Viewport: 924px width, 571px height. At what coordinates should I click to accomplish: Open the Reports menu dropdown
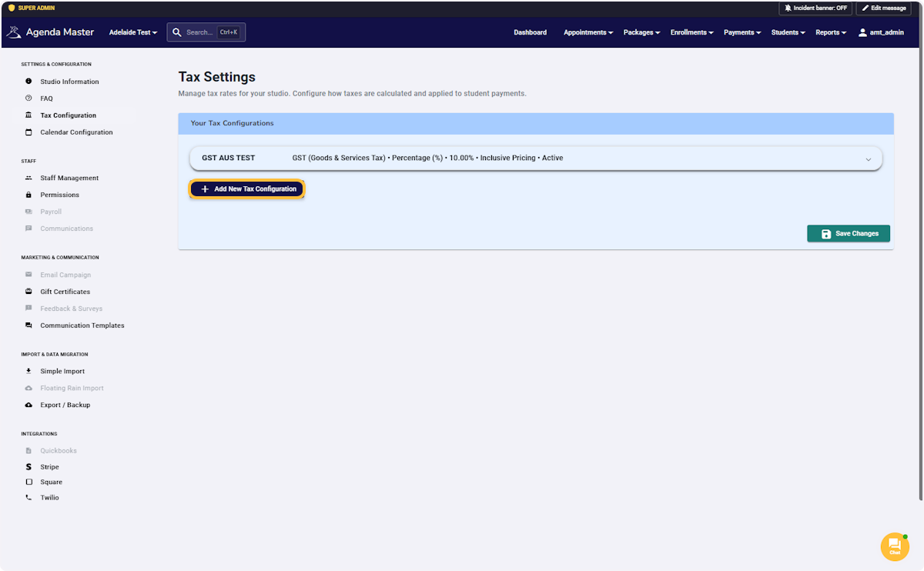click(x=831, y=32)
